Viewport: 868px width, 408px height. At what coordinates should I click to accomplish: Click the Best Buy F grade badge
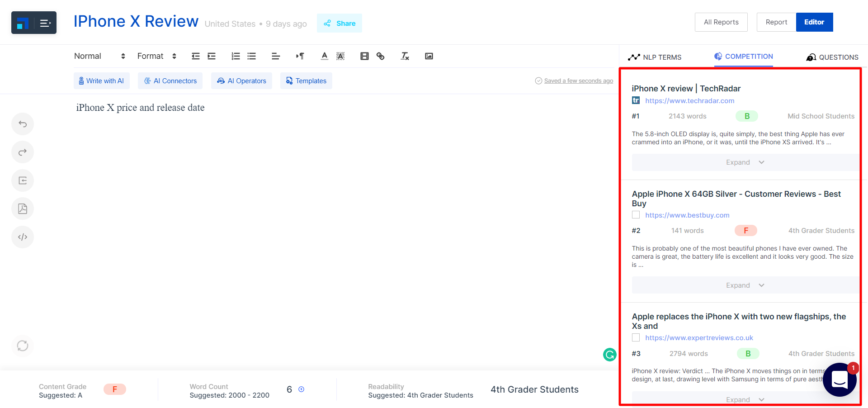(746, 231)
